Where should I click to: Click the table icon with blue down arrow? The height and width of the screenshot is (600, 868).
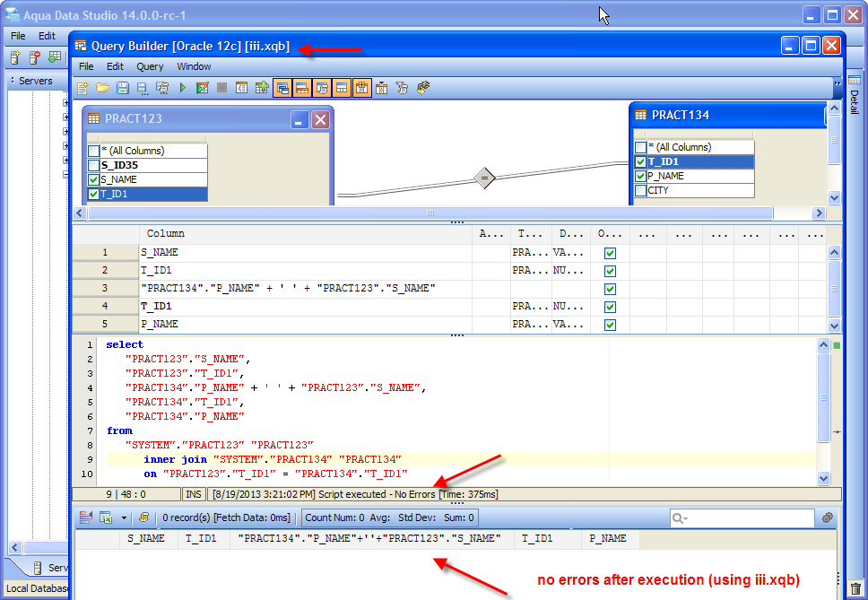381,88
